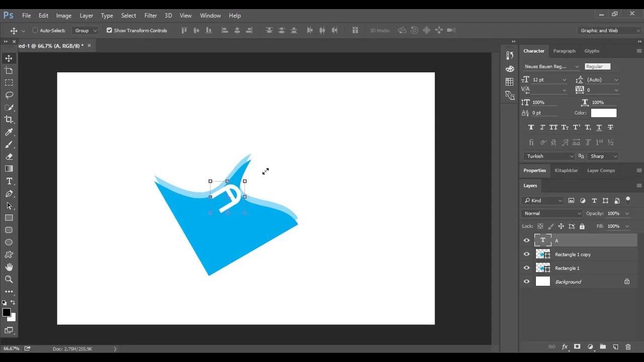Choose the Gradient tool

[x=9, y=169]
